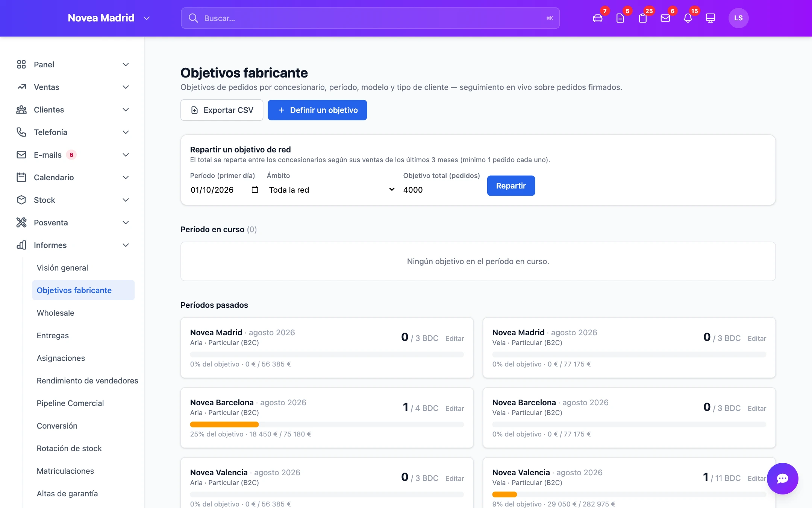
Task: Click the monitor display icon in header
Action: click(x=710, y=18)
